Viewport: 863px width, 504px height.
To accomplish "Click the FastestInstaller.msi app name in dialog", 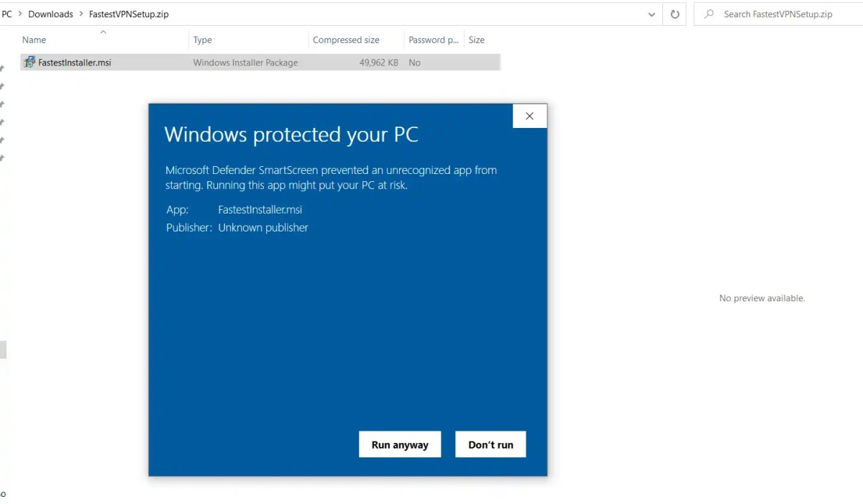I will 260,210.
